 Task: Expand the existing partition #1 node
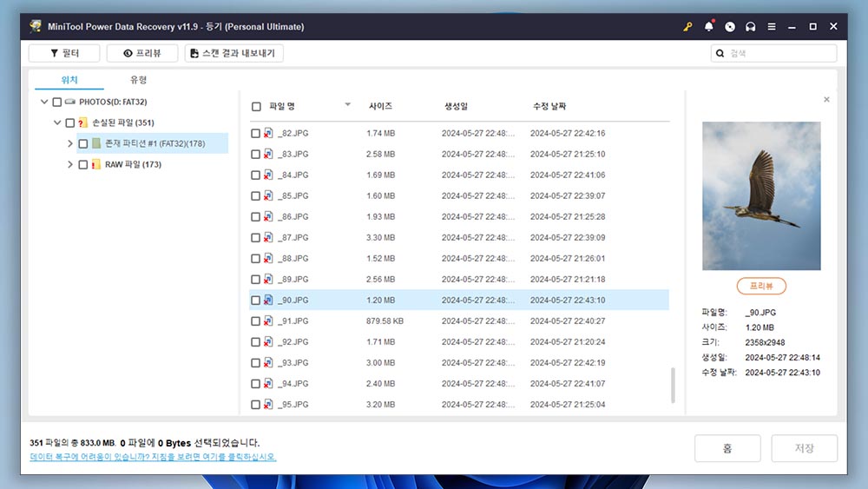[70, 143]
